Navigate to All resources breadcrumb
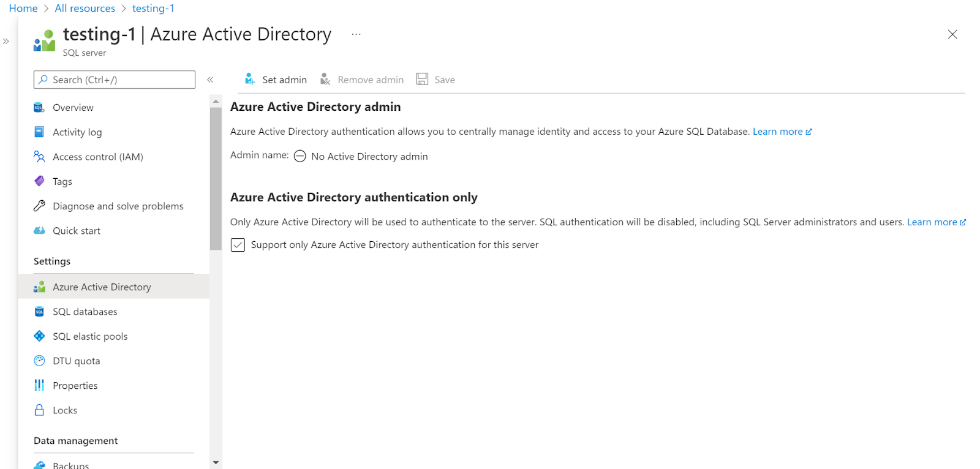This screenshot has width=980, height=469. pos(85,9)
